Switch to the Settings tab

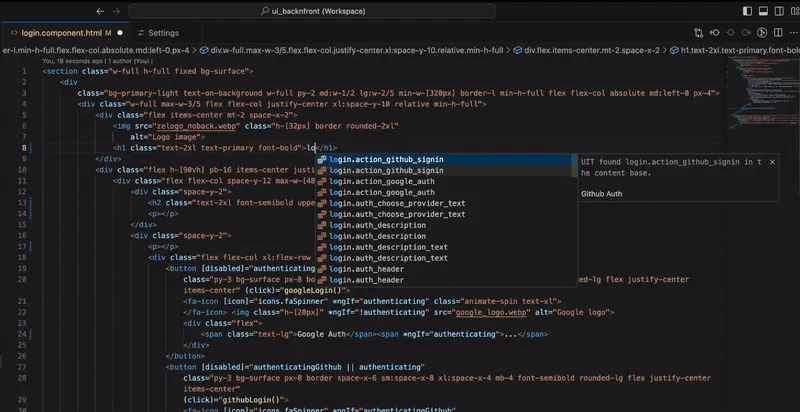point(163,33)
